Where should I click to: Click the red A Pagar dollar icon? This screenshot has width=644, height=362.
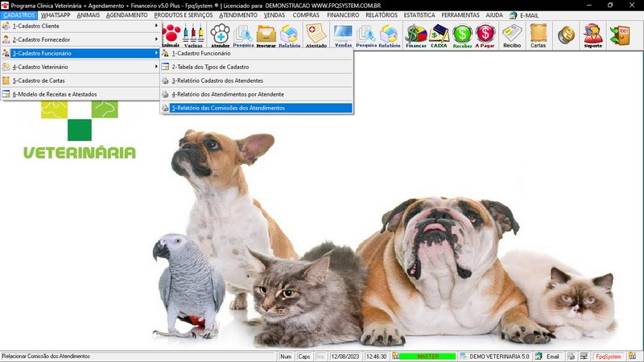pos(485,35)
